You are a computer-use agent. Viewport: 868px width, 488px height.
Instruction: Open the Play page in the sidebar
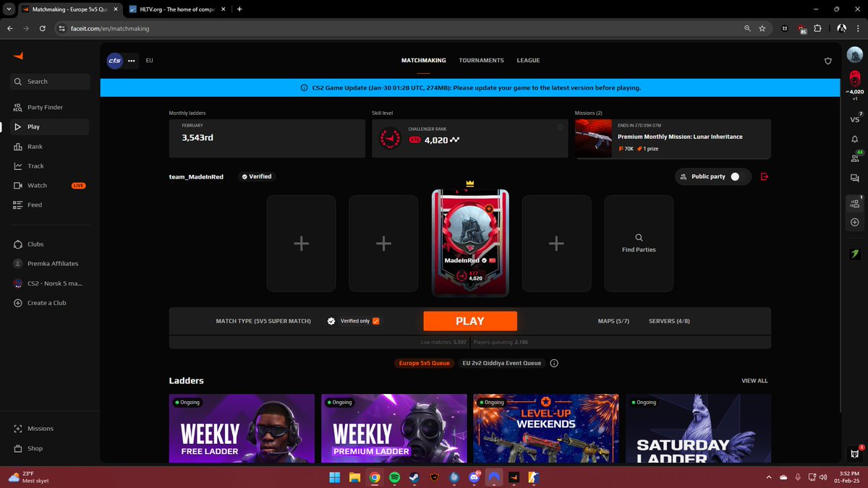pyautogui.click(x=49, y=127)
